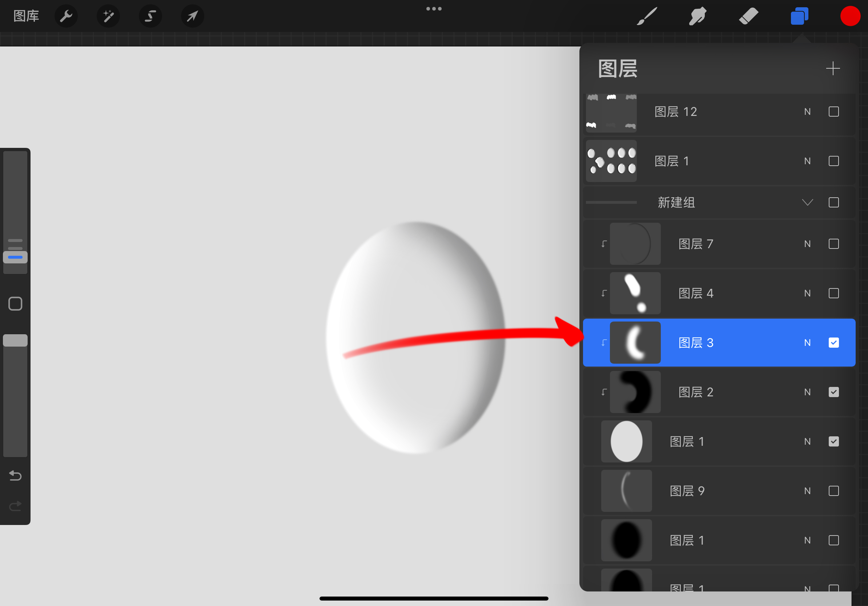The image size is (868, 606).
Task: Toggle visibility of 图层 12
Action: click(833, 112)
